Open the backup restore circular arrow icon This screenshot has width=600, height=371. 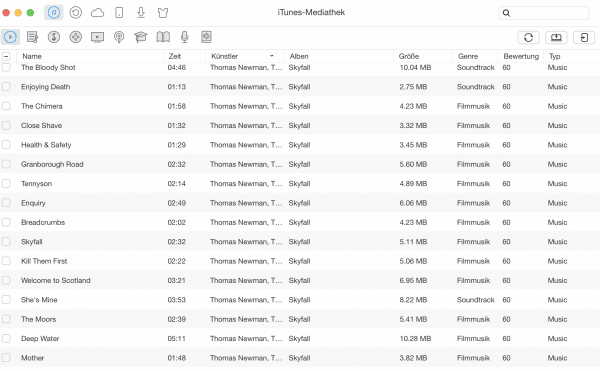pos(76,13)
